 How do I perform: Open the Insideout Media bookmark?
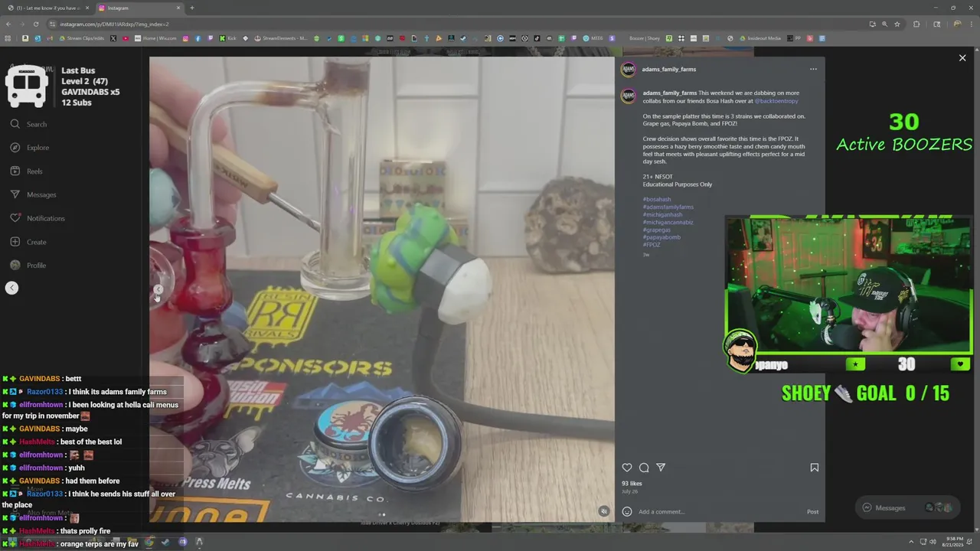[759, 38]
